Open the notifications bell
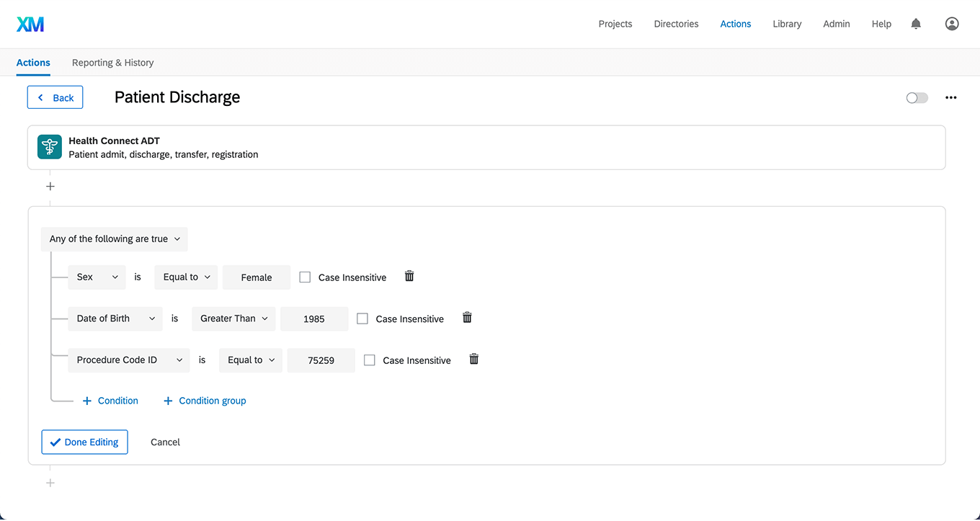 pos(916,24)
